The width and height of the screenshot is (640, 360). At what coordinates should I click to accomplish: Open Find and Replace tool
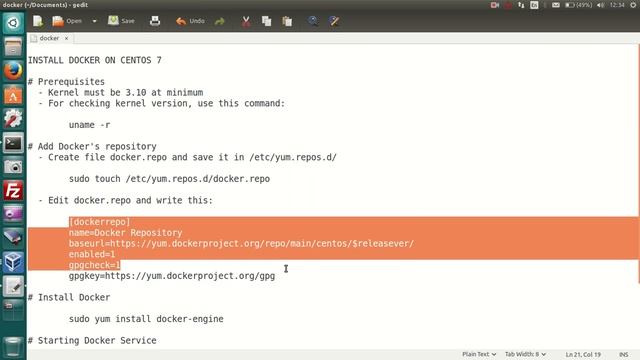tap(334, 21)
